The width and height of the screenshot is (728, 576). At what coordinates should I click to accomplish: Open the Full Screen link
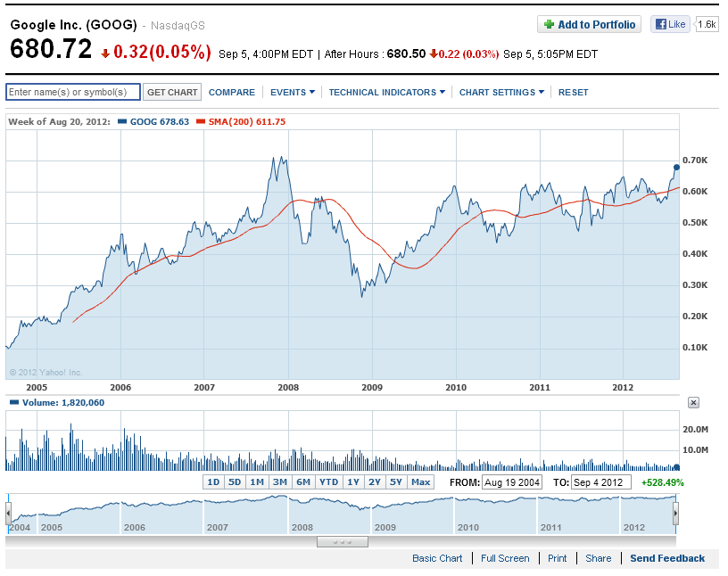(505, 558)
